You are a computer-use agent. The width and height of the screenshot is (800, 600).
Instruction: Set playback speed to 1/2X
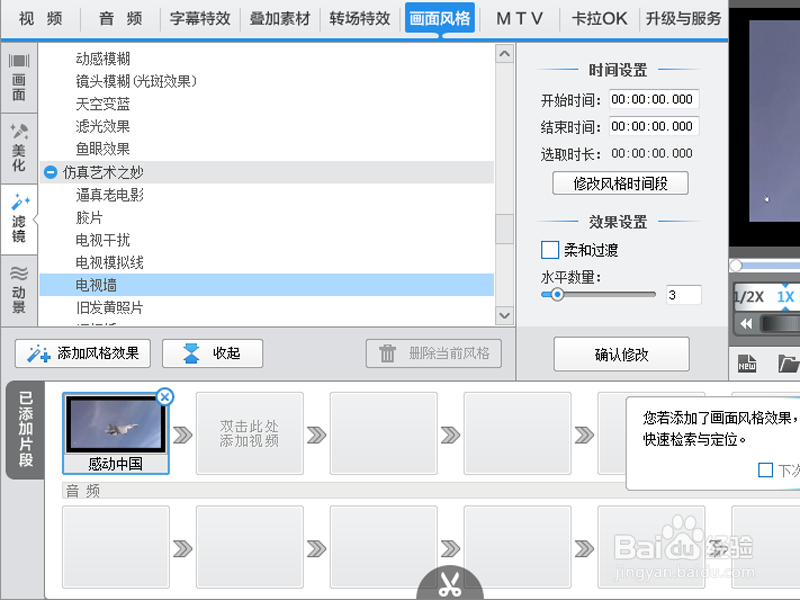coord(749,297)
